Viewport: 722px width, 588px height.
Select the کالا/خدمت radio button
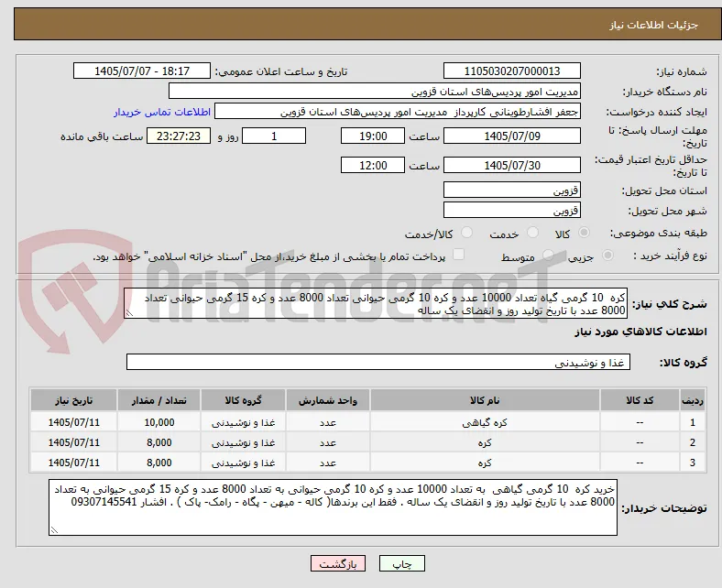[467, 233]
